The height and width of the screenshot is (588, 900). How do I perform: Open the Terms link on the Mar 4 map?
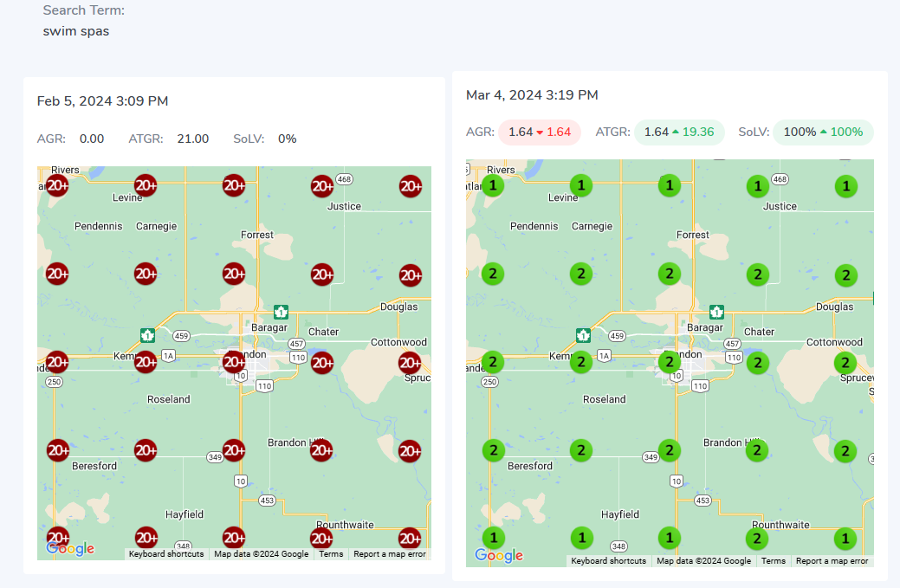pyautogui.click(x=774, y=561)
